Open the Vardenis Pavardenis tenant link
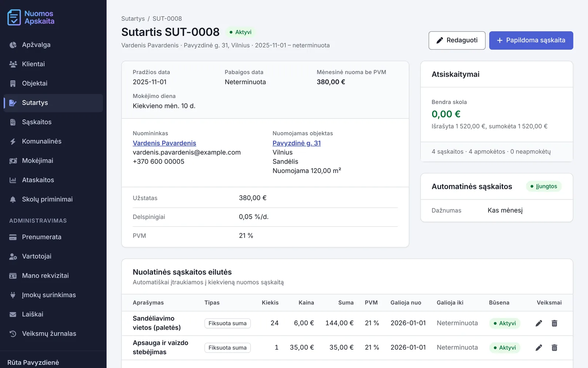The image size is (588, 368). (164, 143)
